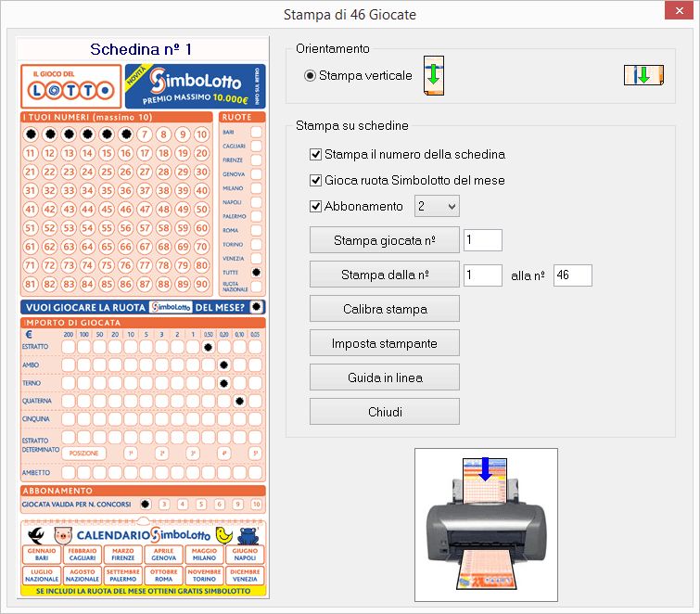Click the blue frog symbol in calendar

click(x=249, y=535)
